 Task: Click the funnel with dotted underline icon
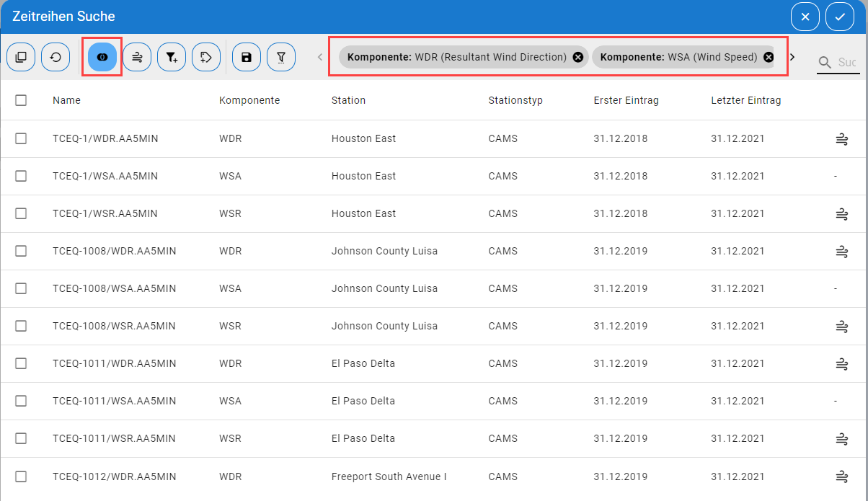click(281, 57)
